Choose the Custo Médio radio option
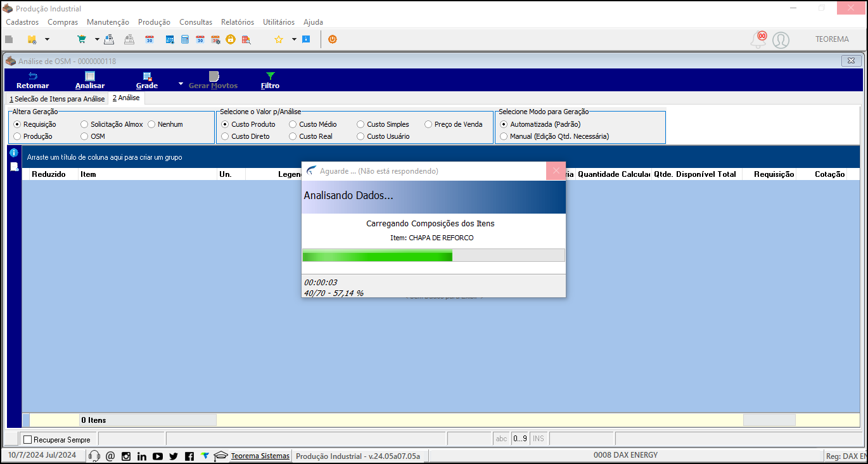 point(293,124)
